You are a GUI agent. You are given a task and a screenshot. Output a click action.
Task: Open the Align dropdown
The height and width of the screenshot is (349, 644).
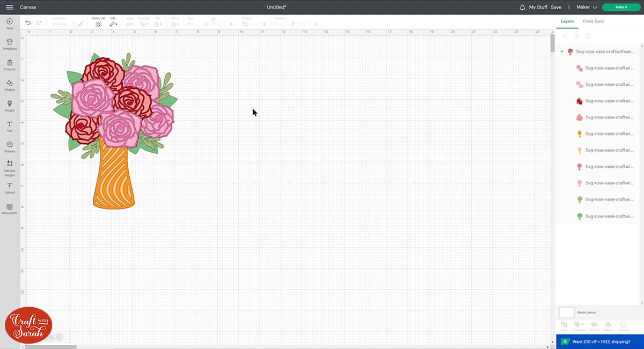pyautogui.click(x=130, y=24)
